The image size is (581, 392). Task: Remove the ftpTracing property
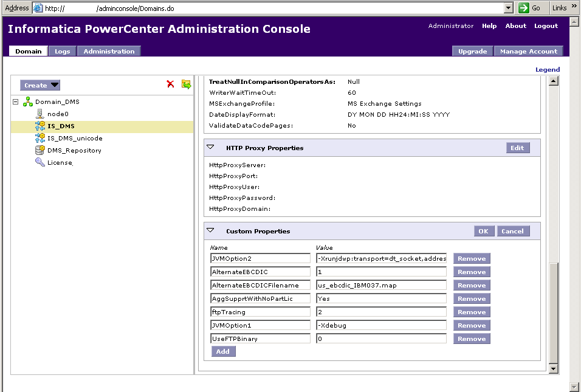pyautogui.click(x=472, y=312)
